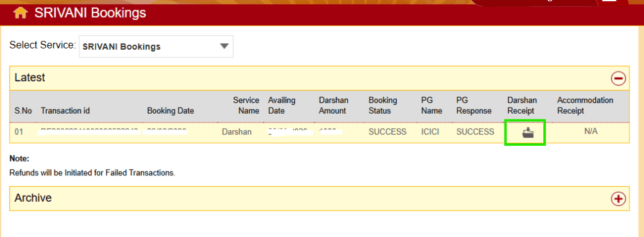The height and width of the screenshot is (237, 644).
Task: Go to home via the house icon
Action: point(20,13)
